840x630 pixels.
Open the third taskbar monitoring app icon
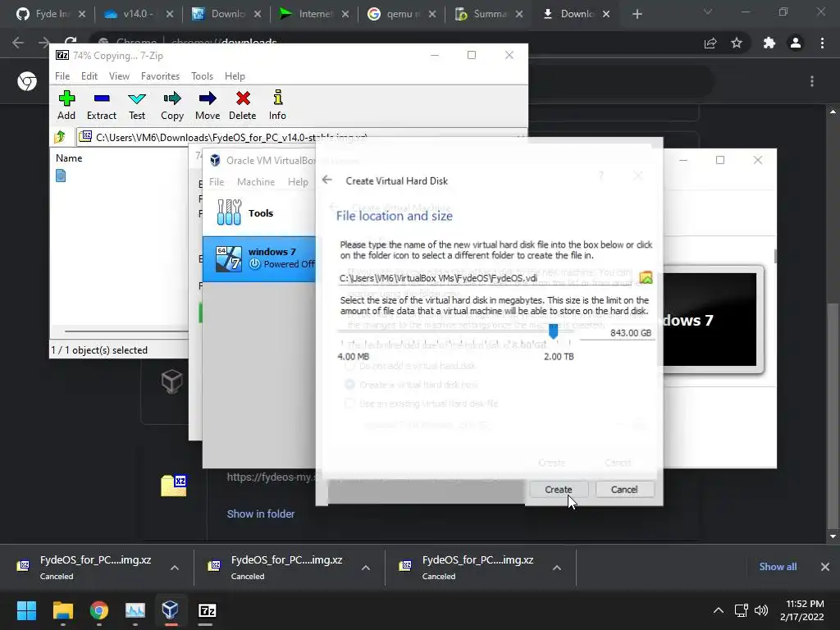[135, 610]
